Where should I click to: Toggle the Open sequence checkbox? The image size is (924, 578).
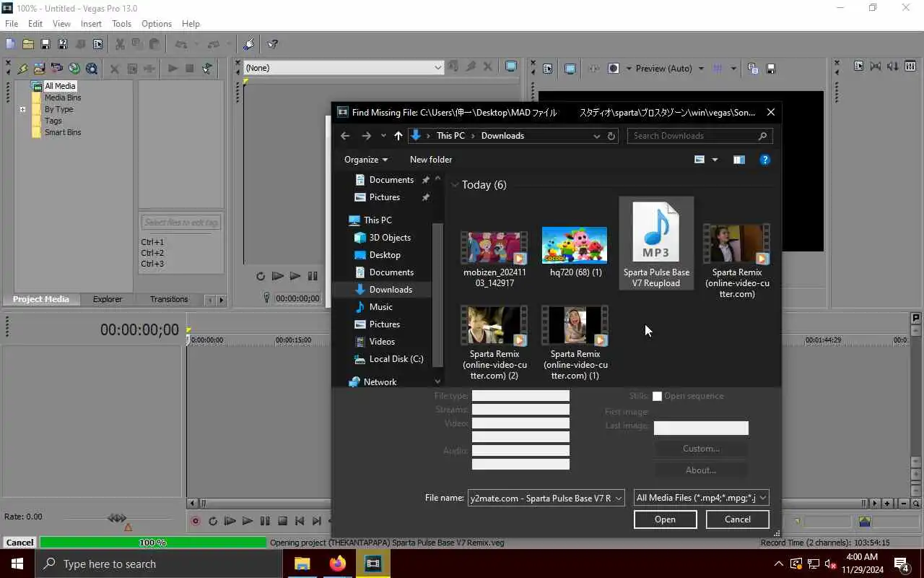click(657, 396)
